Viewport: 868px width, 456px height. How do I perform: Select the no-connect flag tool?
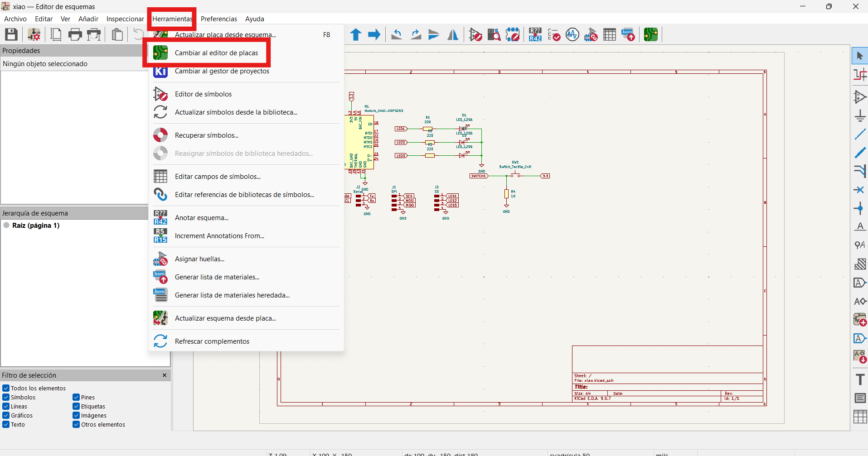(x=860, y=190)
